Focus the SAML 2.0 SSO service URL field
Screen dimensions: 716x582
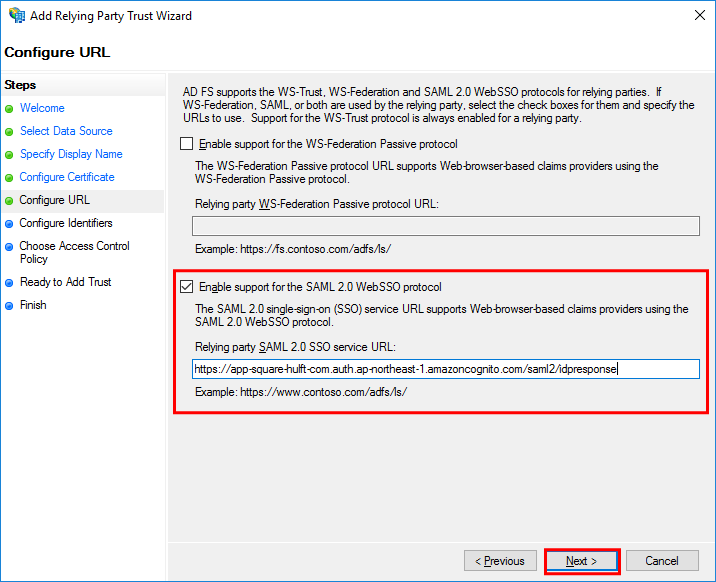pyautogui.click(x=446, y=369)
